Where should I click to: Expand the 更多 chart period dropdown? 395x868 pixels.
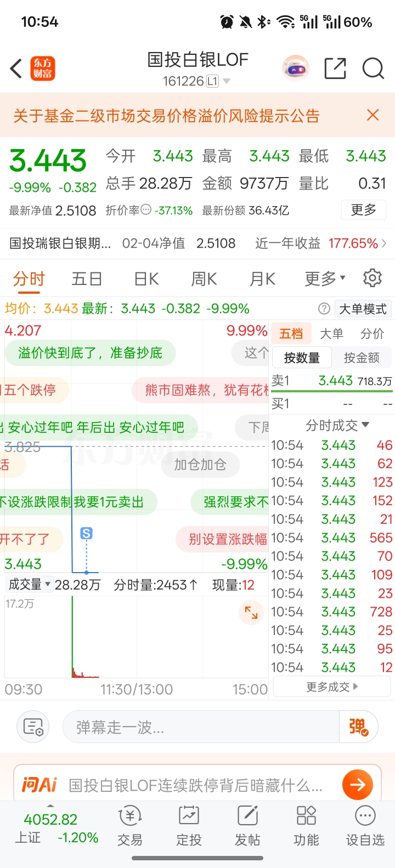pos(325,278)
